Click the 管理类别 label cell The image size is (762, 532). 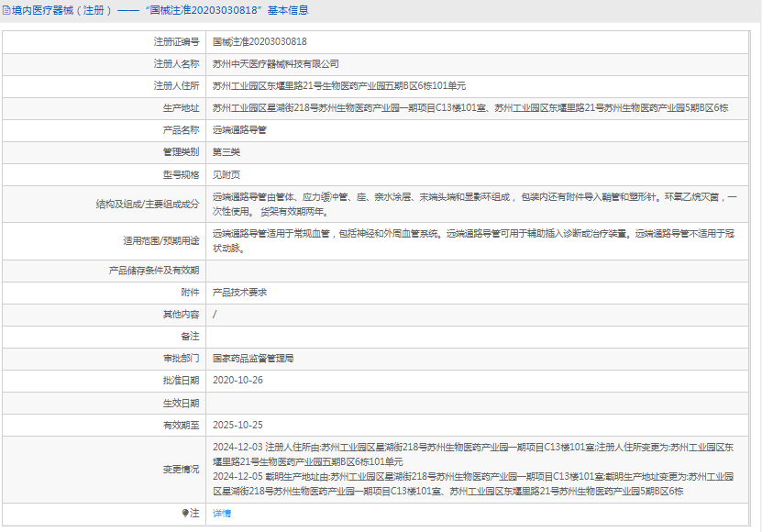pyautogui.click(x=104, y=152)
